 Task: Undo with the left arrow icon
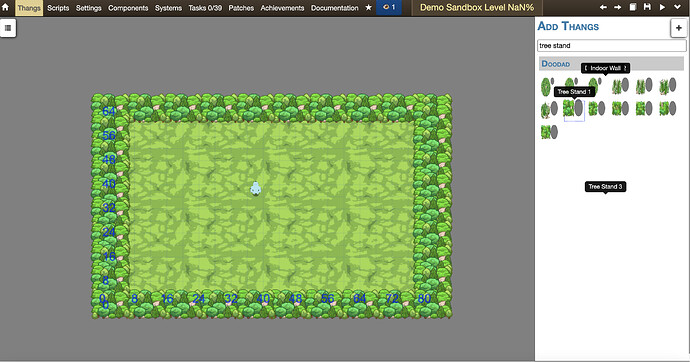click(603, 7)
